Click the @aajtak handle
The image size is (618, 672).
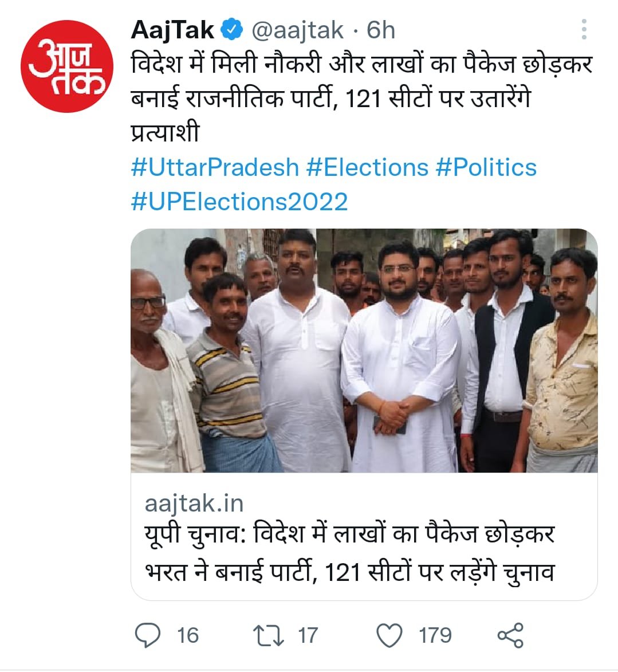tap(298, 30)
